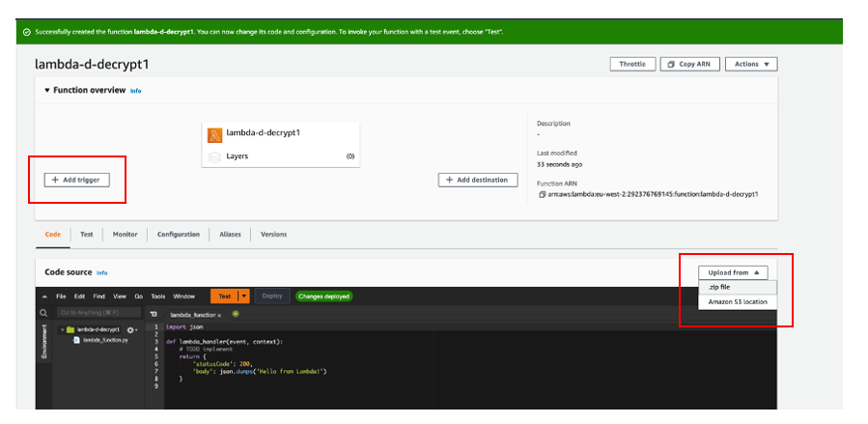Click the success checkmark icon in banner
The width and height of the screenshot is (868, 424).
[x=27, y=32]
